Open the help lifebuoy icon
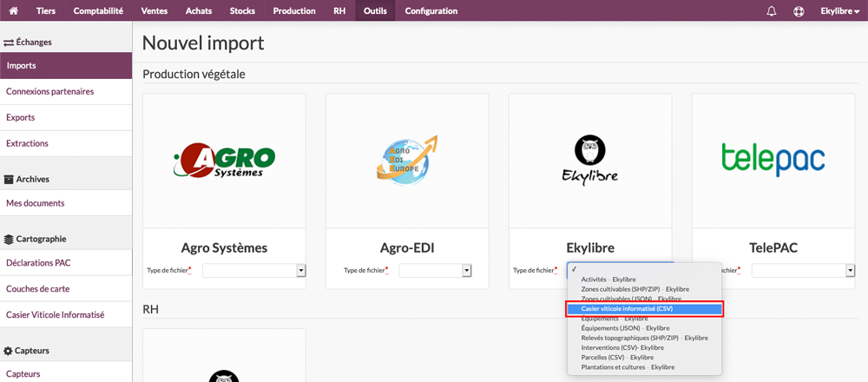 [799, 11]
